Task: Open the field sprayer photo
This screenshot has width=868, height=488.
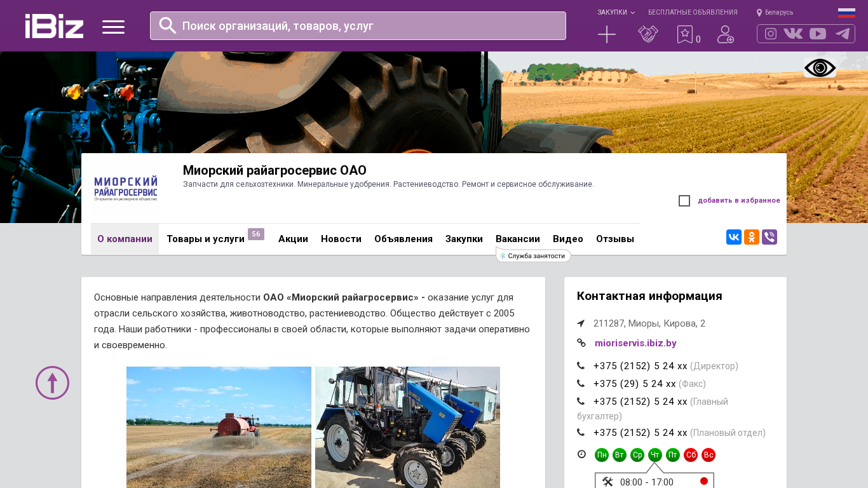Action: [x=219, y=427]
